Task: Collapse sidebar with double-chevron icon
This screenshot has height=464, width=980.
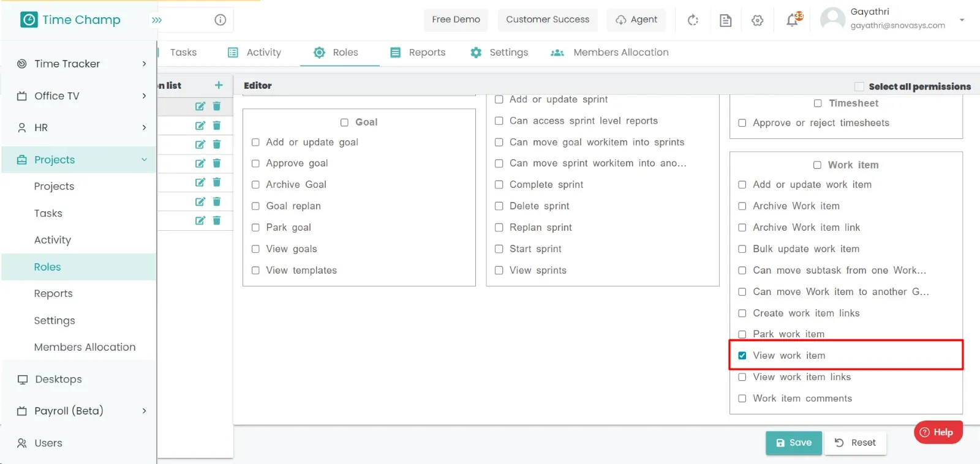Action: pyautogui.click(x=157, y=20)
